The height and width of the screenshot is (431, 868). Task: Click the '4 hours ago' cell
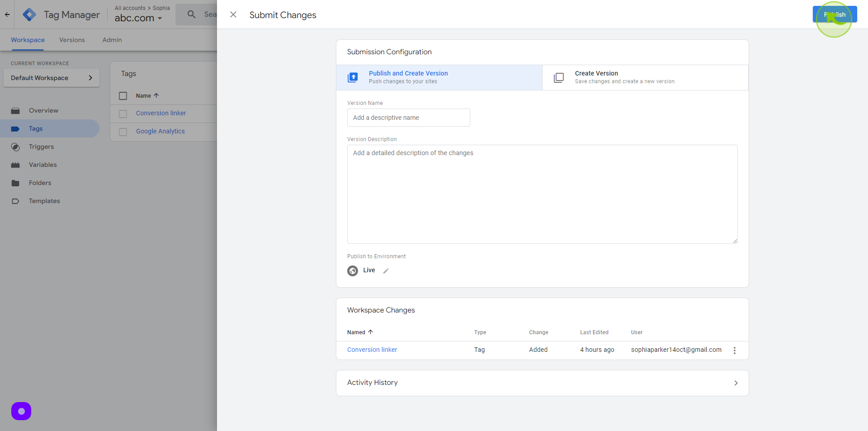597,350
